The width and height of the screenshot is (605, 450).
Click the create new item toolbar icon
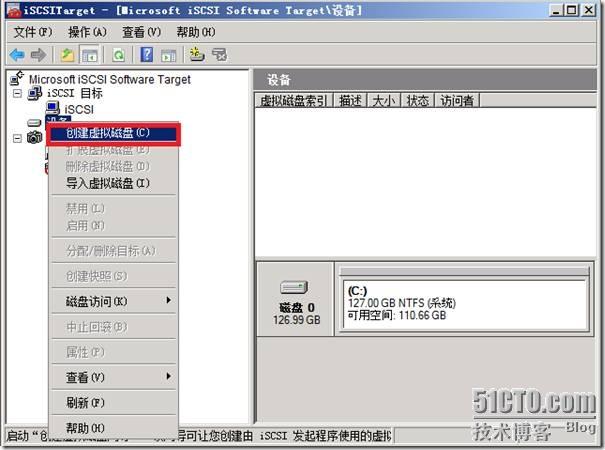(197, 54)
